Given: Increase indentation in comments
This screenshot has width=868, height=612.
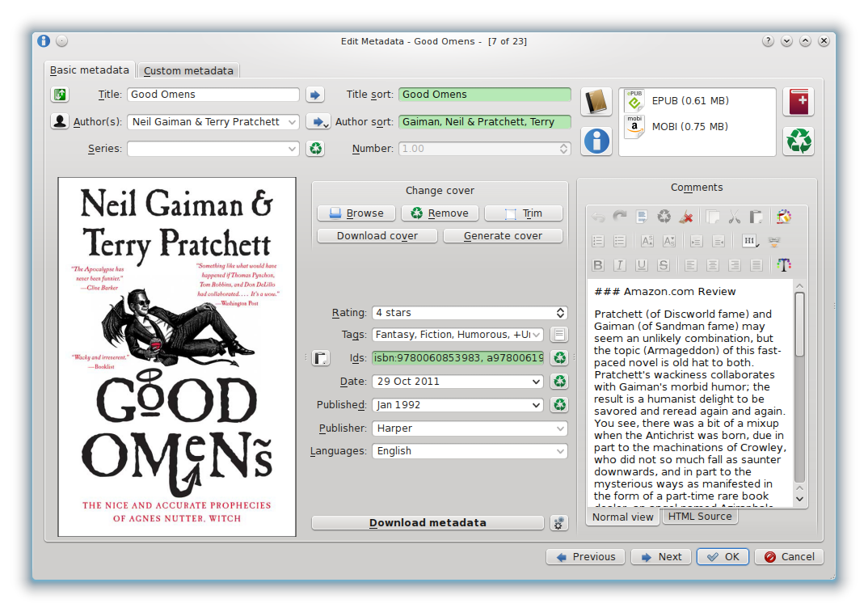Looking at the screenshot, I should tap(696, 241).
